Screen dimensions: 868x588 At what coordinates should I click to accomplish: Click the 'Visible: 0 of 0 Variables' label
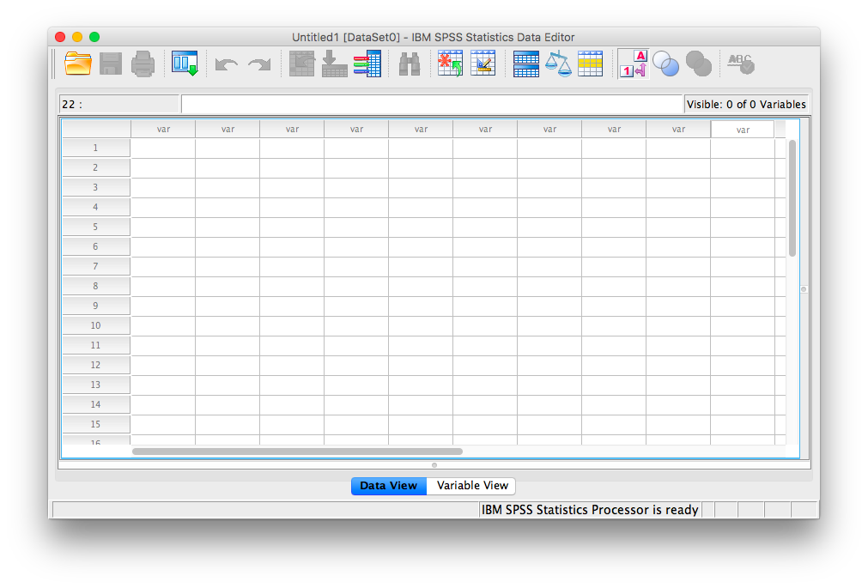pyautogui.click(x=746, y=104)
